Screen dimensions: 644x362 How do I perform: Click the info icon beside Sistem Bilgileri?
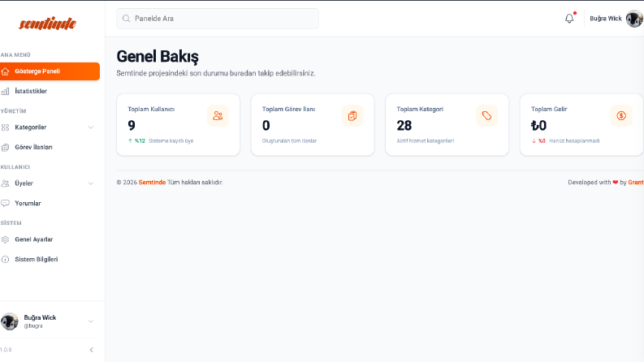[6, 260]
